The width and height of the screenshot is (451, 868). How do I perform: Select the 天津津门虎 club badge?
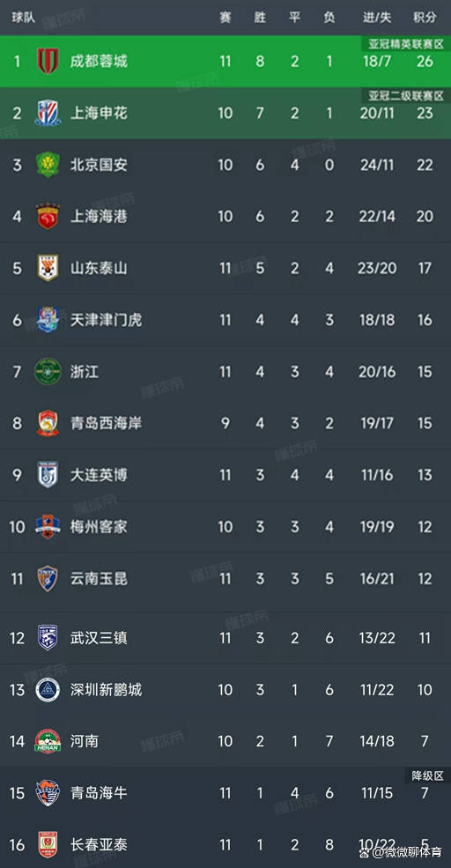pyautogui.click(x=48, y=320)
